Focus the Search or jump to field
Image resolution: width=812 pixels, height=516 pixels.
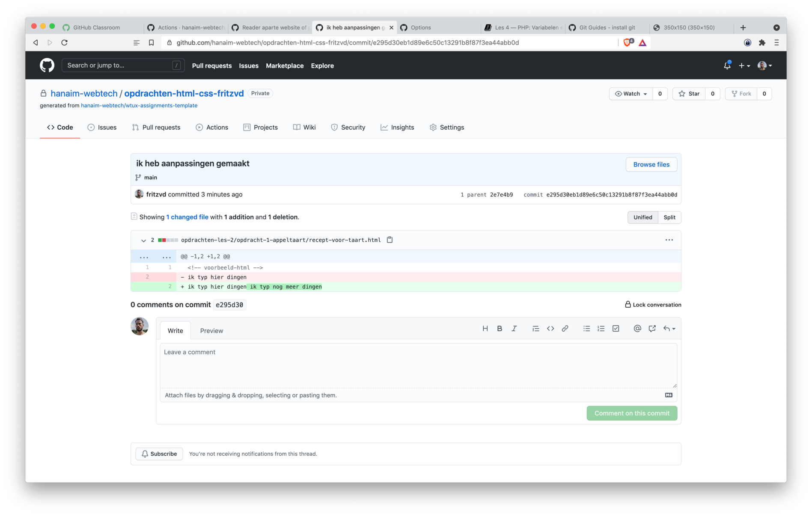click(x=123, y=65)
